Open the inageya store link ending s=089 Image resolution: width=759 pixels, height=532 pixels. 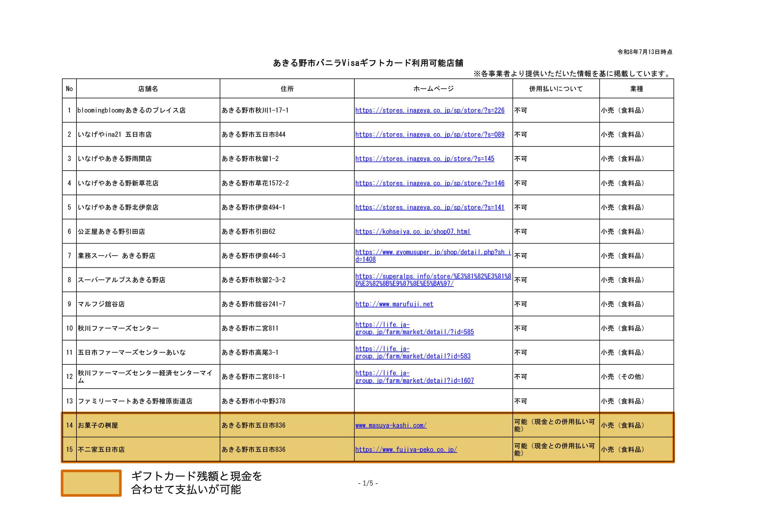[430, 134]
